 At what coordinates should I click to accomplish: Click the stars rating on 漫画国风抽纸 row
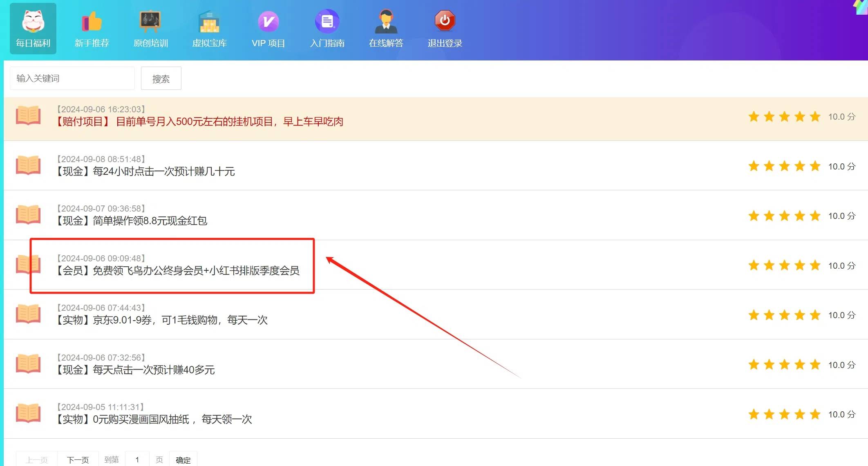click(784, 415)
